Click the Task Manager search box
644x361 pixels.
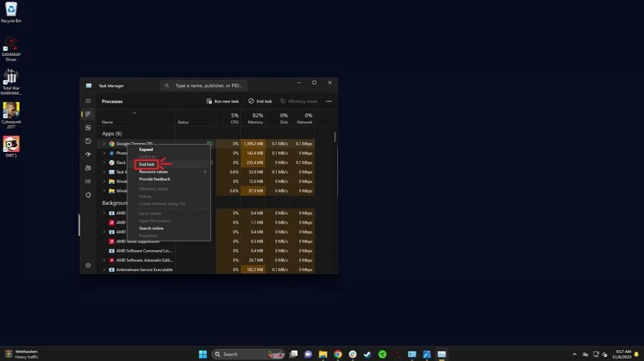tap(207, 85)
